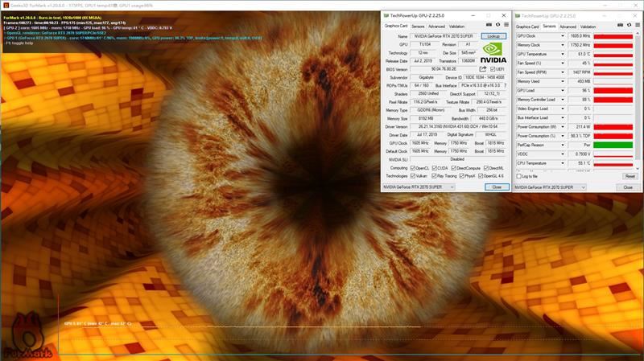Toggle the OpenGL 4.6 checkbox

(x=480, y=175)
